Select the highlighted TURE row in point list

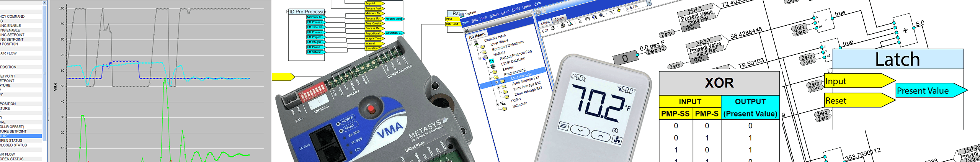tap(21, 136)
